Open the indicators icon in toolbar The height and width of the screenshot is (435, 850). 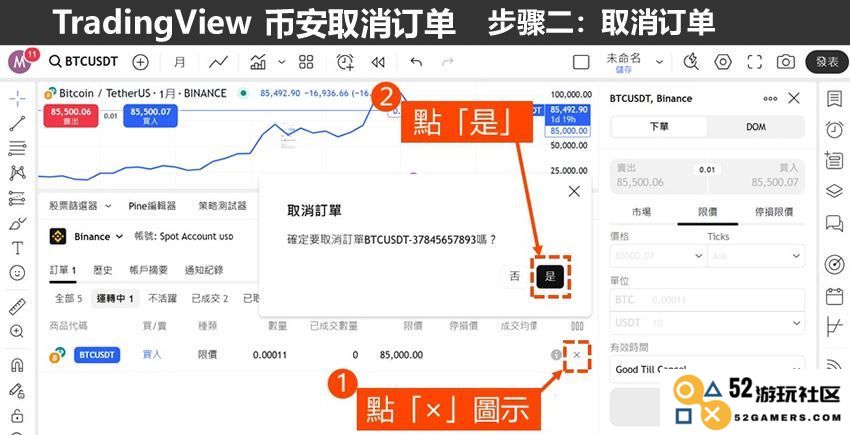click(258, 62)
